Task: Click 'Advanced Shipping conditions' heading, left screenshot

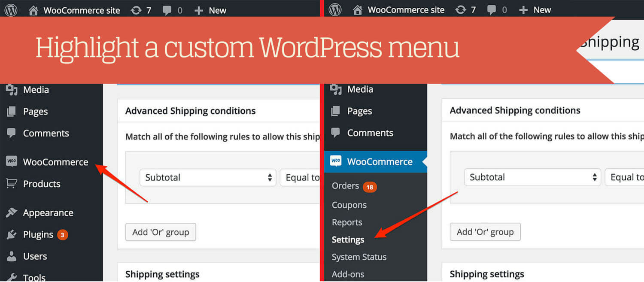Action: point(190,111)
